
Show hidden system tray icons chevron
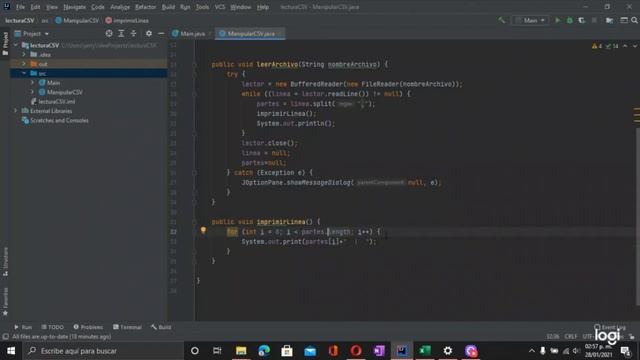[x=531, y=351]
